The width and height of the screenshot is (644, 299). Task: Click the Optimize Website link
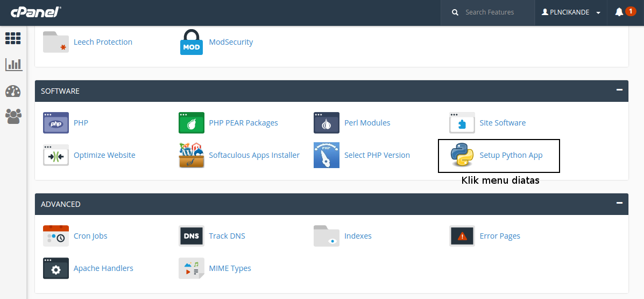click(104, 155)
